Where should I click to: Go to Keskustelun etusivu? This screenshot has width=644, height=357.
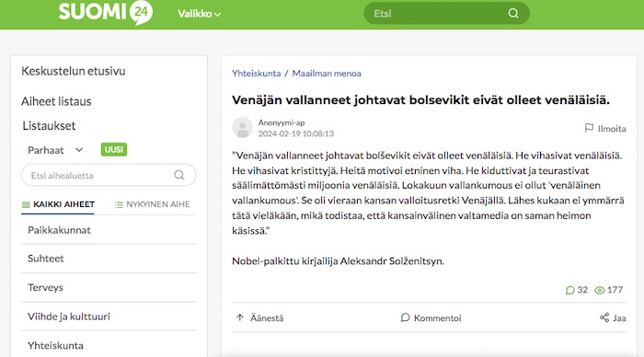[73, 71]
